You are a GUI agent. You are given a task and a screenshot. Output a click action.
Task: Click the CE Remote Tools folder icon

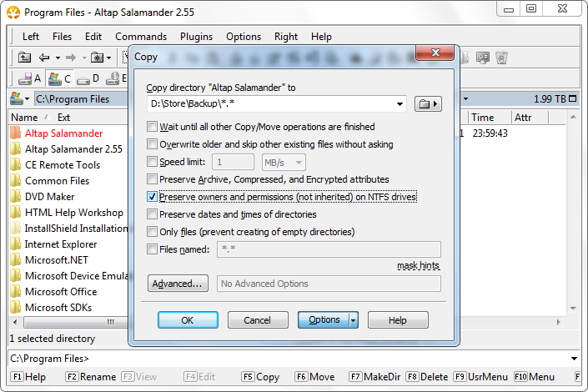click(15, 164)
